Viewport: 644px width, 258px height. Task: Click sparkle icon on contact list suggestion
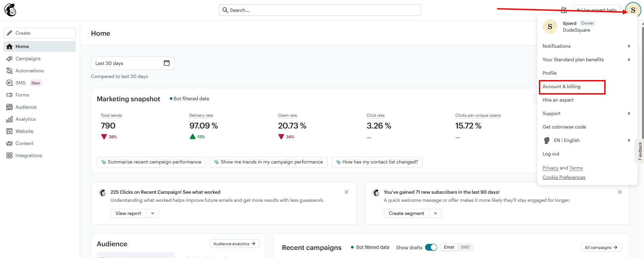[338, 162]
